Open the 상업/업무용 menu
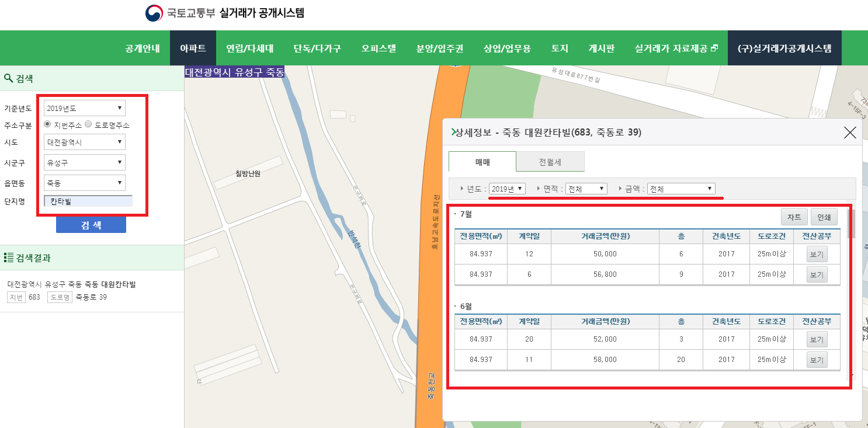868x428 pixels. (x=507, y=48)
